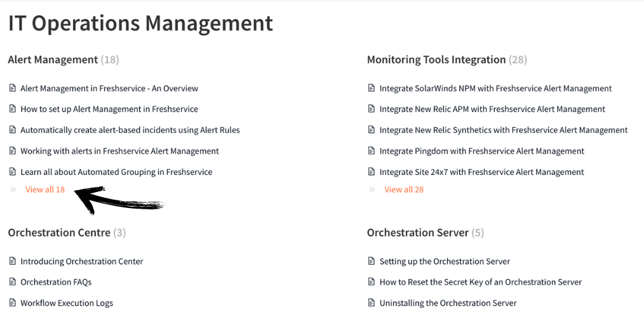This screenshot has width=644, height=318.
Task: Open the Orchestration Centre category heading
Action: pyautogui.click(x=59, y=232)
